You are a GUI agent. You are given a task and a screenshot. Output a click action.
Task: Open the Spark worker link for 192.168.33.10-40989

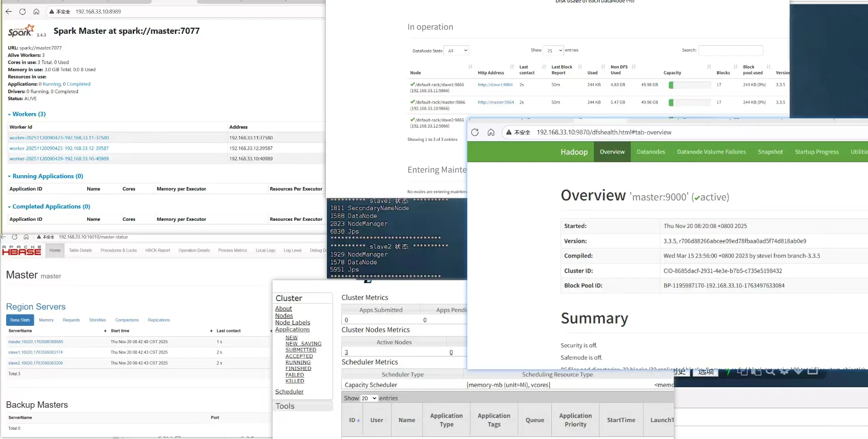pyautogui.click(x=59, y=159)
